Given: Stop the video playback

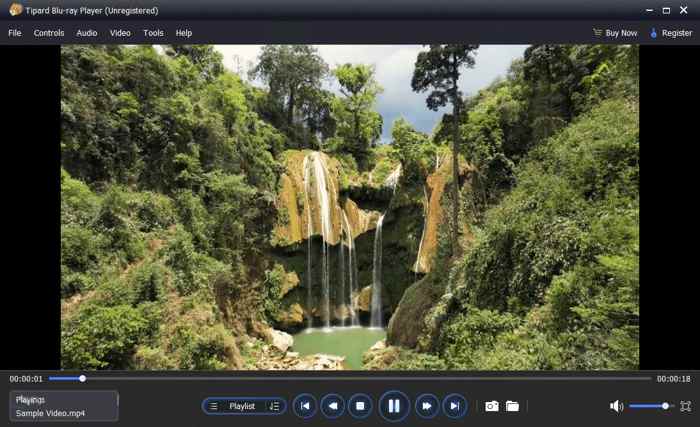Looking at the screenshot, I should [x=360, y=406].
